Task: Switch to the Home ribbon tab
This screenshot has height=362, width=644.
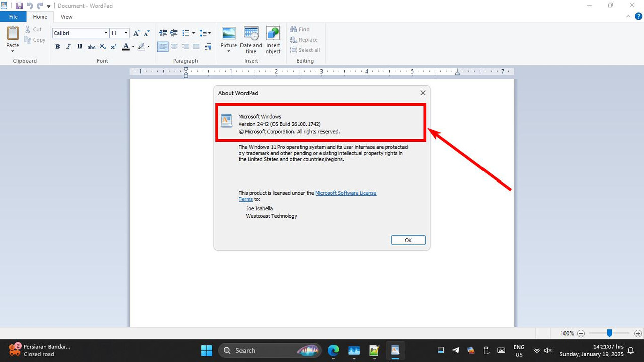Action: click(x=40, y=17)
